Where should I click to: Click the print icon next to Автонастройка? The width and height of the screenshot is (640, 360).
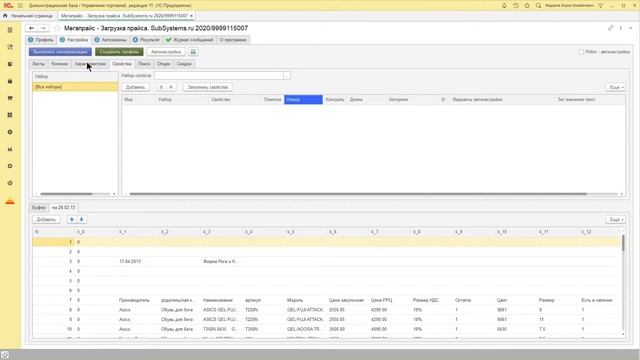193,52
